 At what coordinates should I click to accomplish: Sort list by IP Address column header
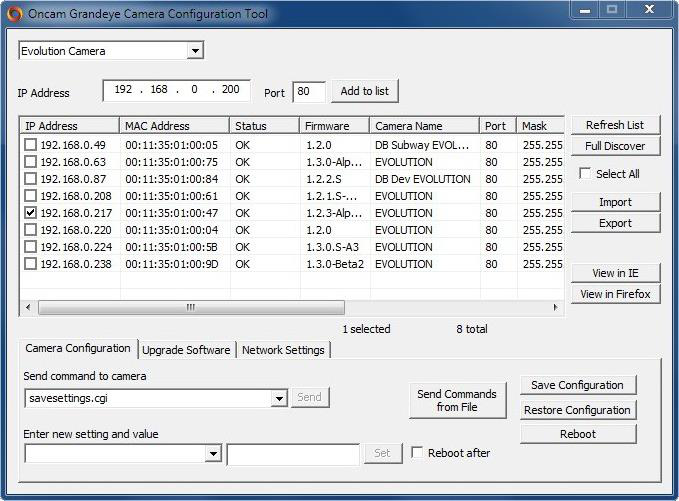69,126
